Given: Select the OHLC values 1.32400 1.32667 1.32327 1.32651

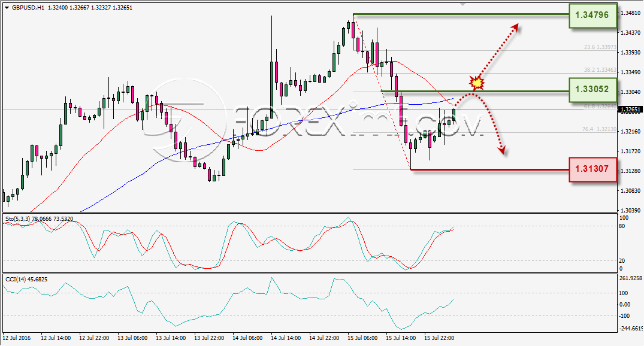Looking at the screenshot, I should pos(90,7).
